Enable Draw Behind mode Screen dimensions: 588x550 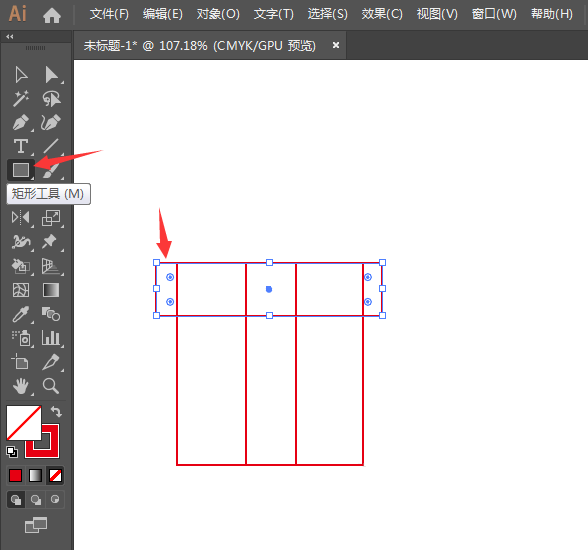tap(36, 499)
